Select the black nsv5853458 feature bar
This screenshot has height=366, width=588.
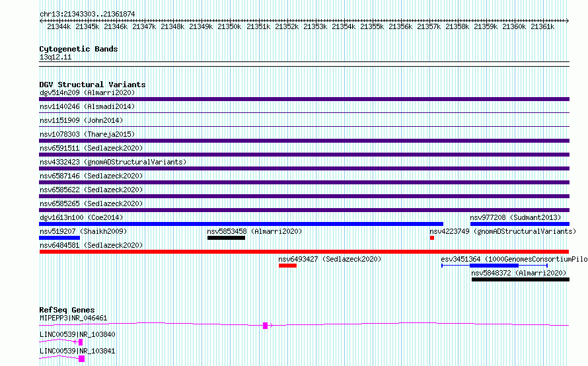pyautogui.click(x=226, y=238)
